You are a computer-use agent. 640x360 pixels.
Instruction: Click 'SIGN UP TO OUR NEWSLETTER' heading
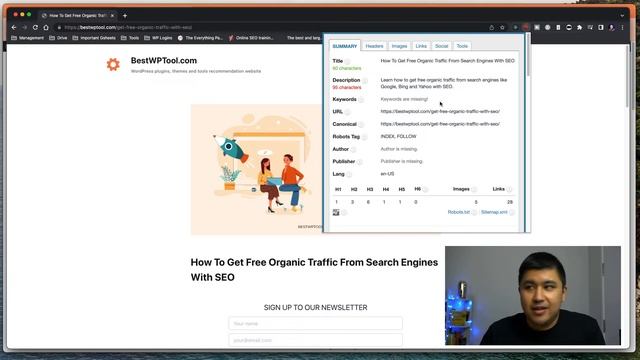coord(316,307)
